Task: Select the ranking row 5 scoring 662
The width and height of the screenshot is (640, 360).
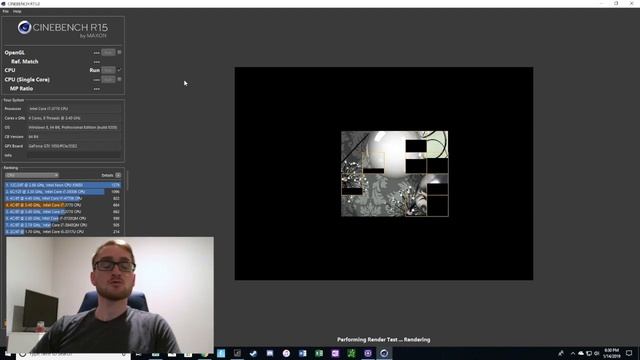Action: click(63, 212)
